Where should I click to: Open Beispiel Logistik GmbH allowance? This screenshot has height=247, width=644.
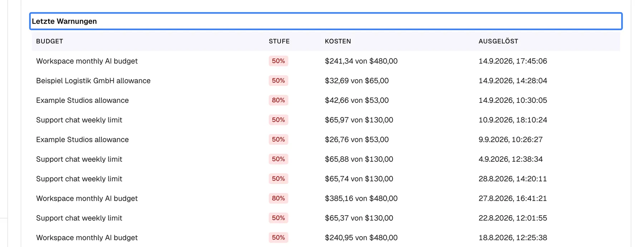(93, 81)
